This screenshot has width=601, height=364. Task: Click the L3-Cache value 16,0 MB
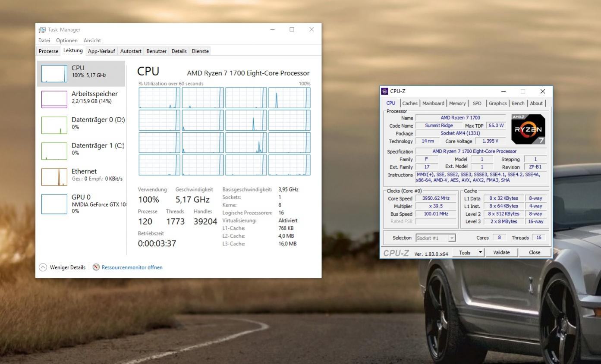pos(288,244)
